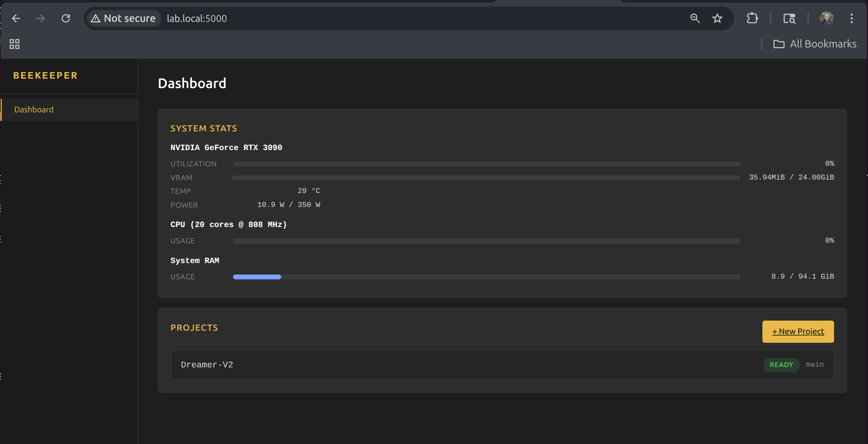Open the user profile avatar
The width and height of the screenshot is (868, 444).
826,18
